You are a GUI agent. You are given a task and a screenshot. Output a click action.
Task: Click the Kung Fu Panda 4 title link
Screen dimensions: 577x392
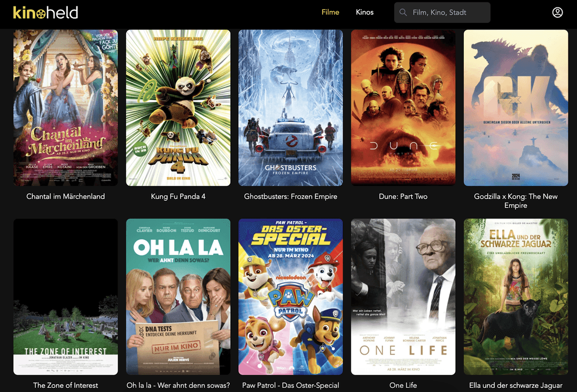tap(178, 197)
